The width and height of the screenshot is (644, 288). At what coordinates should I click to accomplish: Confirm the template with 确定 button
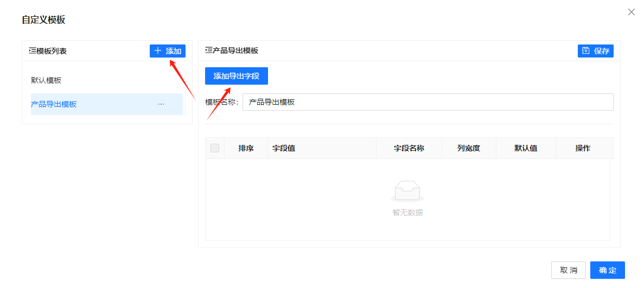[607, 270]
